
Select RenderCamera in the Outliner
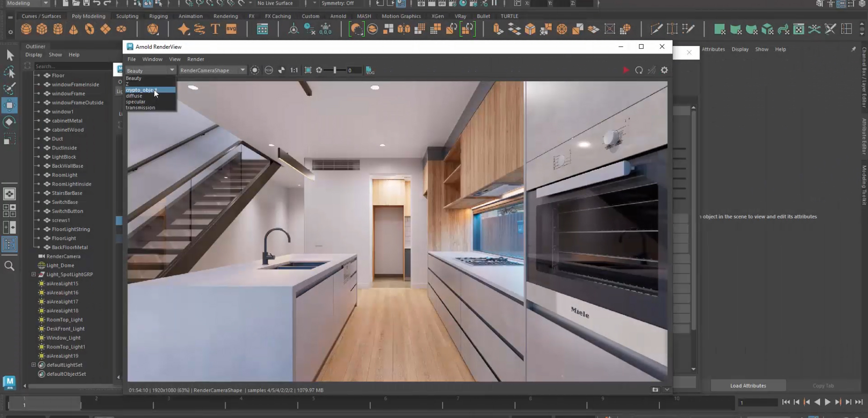(63, 256)
